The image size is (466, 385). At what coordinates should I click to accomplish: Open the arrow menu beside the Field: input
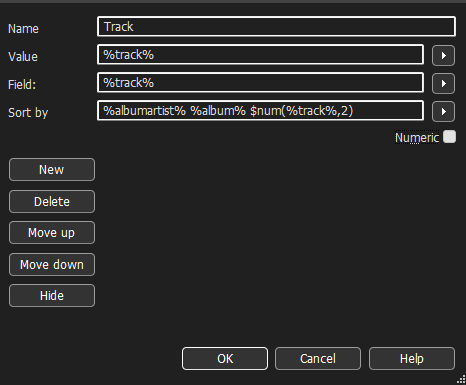point(443,83)
